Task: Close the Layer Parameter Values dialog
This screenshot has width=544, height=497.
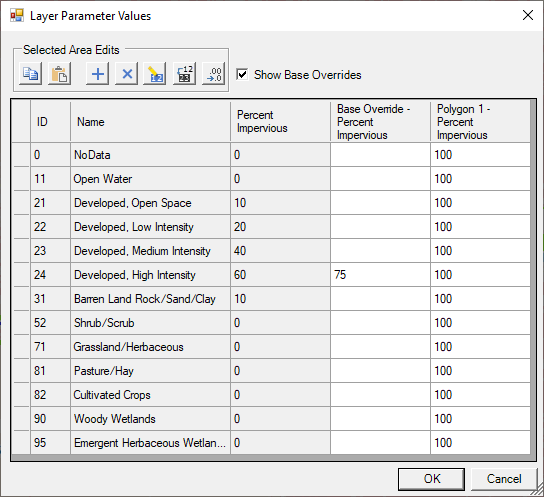Action: click(528, 15)
